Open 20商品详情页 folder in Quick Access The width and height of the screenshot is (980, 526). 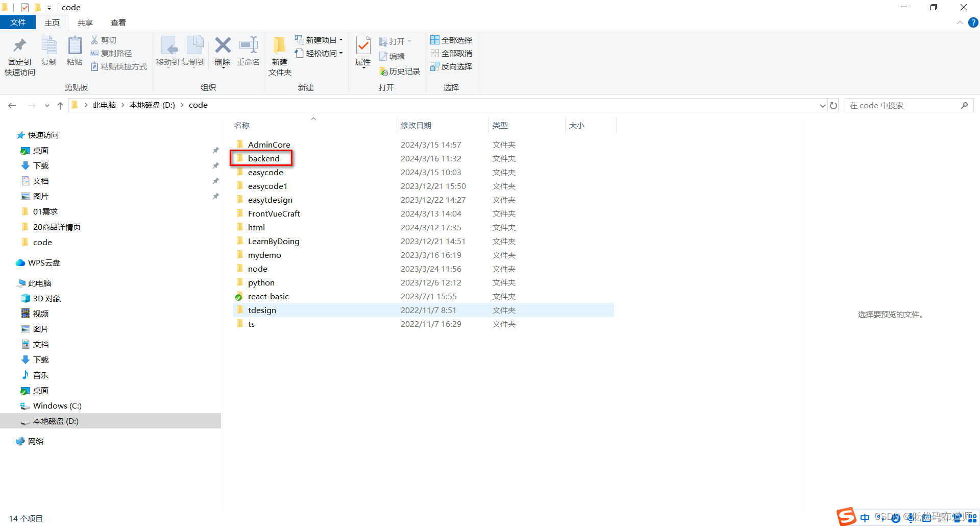[x=57, y=227]
